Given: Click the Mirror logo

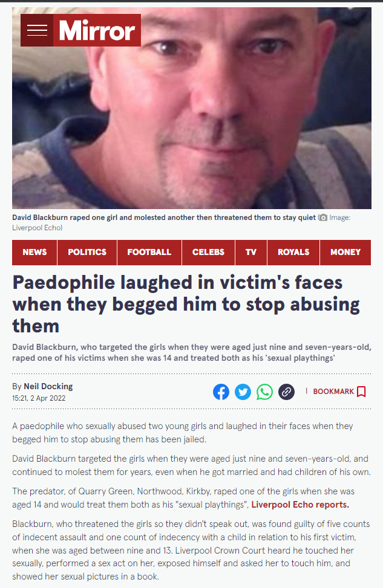Looking at the screenshot, I should click(x=97, y=30).
